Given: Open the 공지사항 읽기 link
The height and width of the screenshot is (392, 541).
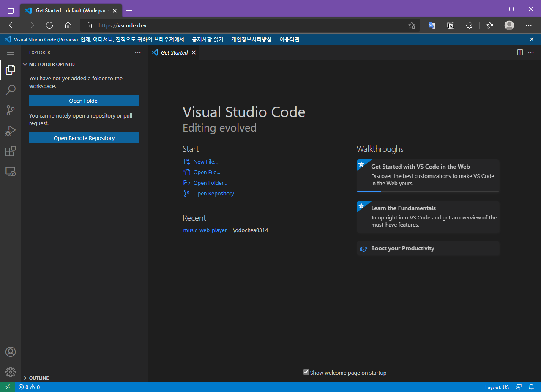Looking at the screenshot, I should [208, 39].
